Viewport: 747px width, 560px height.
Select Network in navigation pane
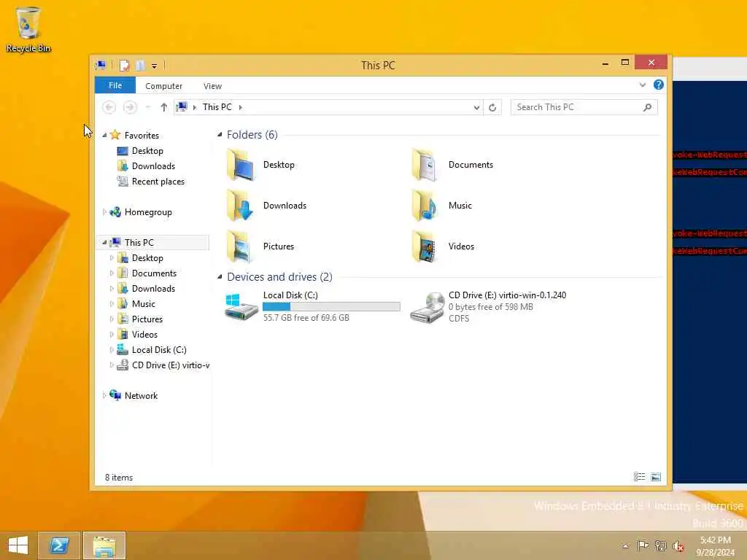133,395
